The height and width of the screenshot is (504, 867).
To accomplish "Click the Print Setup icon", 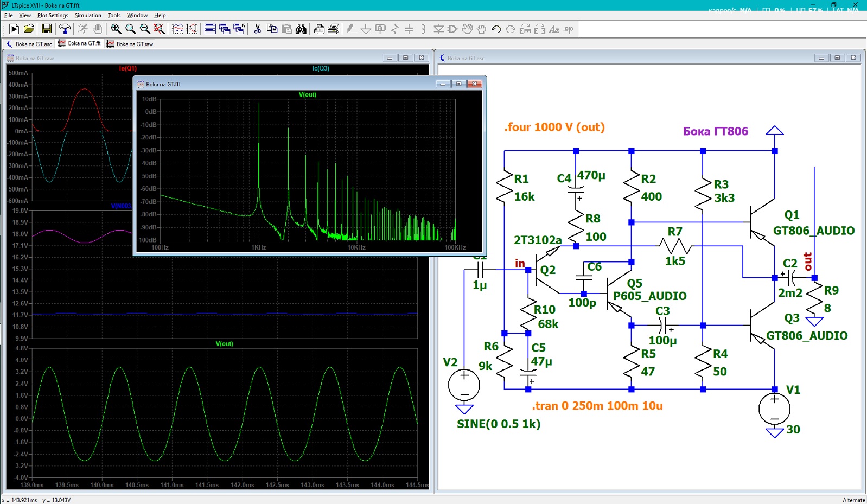I will [x=319, y=29].
